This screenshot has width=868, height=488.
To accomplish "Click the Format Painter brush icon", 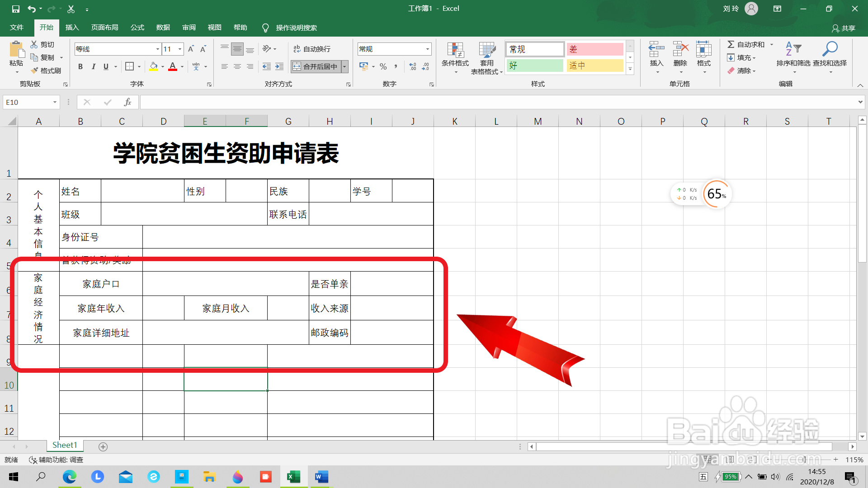I will [x=35, y=70].
